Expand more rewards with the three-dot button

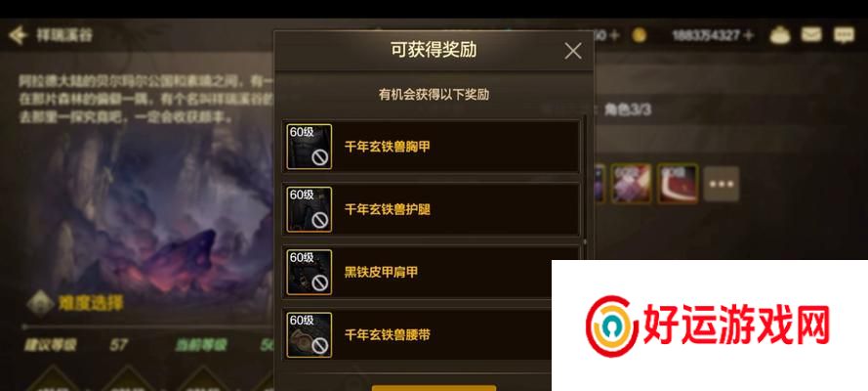pyautogui.click(x=722, y=184)
